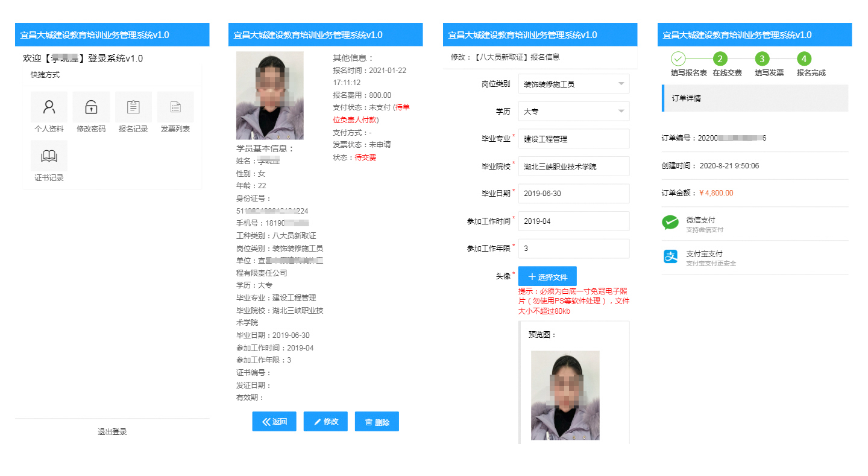Click the 修改密码 lock icon
Screen dimensions: 868x476
(91, 107)
